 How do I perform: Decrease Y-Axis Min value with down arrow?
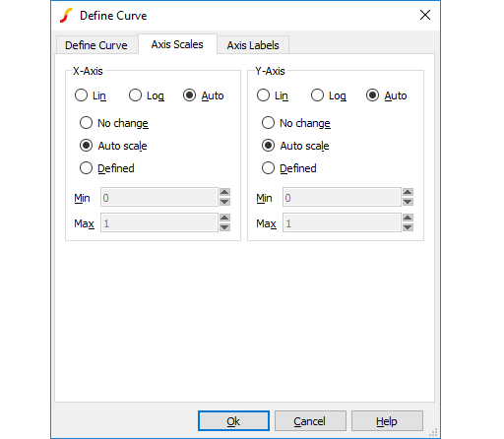tap(408, 202)
